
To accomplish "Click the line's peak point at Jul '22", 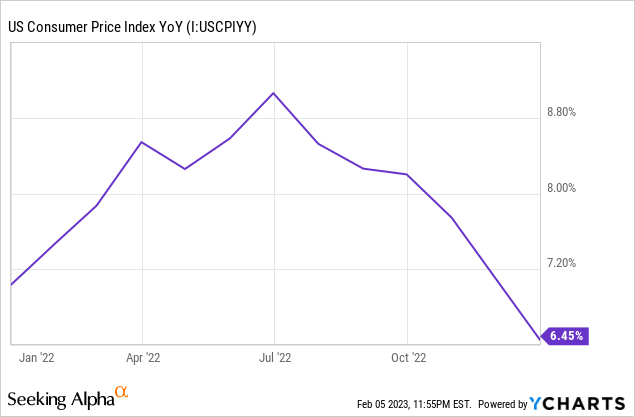I will pos(274,92).
